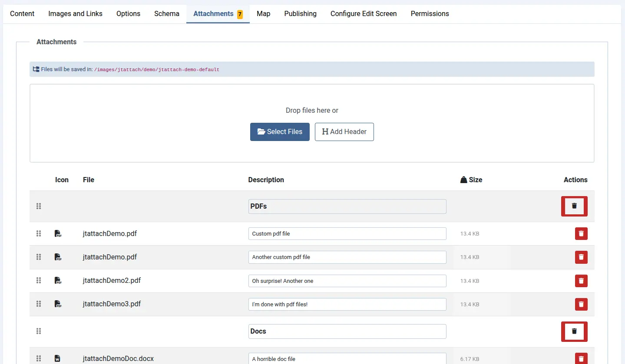Delete the Another custom pdf file attachment

coord(581,257)
